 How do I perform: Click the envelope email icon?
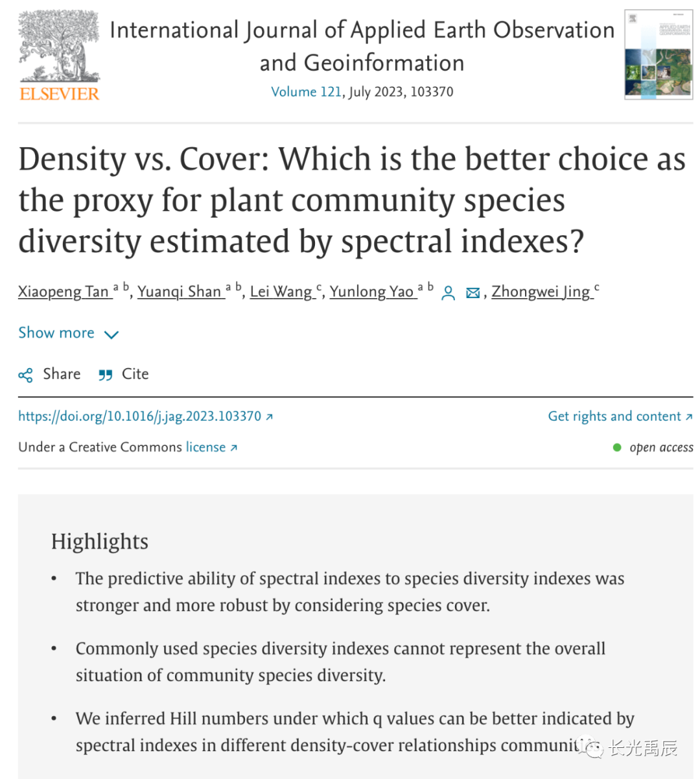tap(473, 294)
